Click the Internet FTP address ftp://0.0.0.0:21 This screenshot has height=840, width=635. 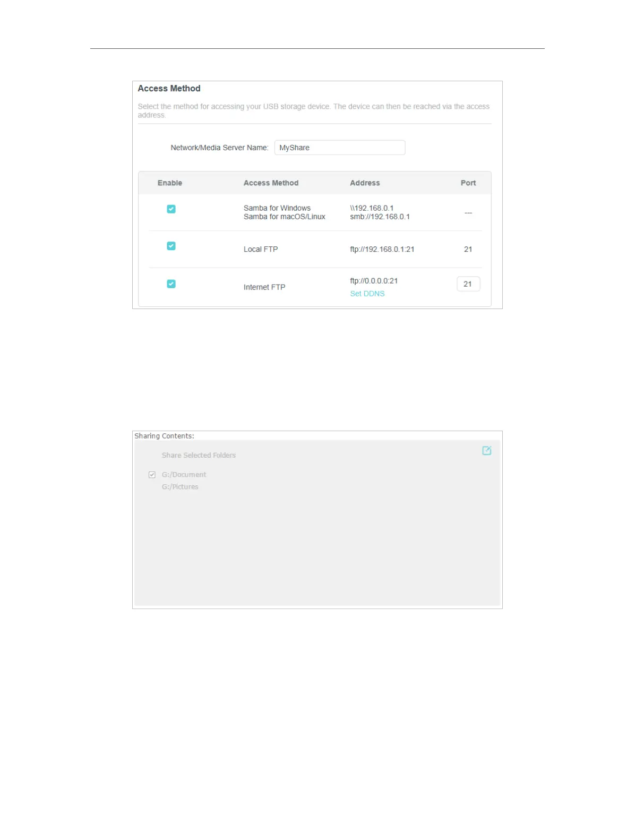374,281
